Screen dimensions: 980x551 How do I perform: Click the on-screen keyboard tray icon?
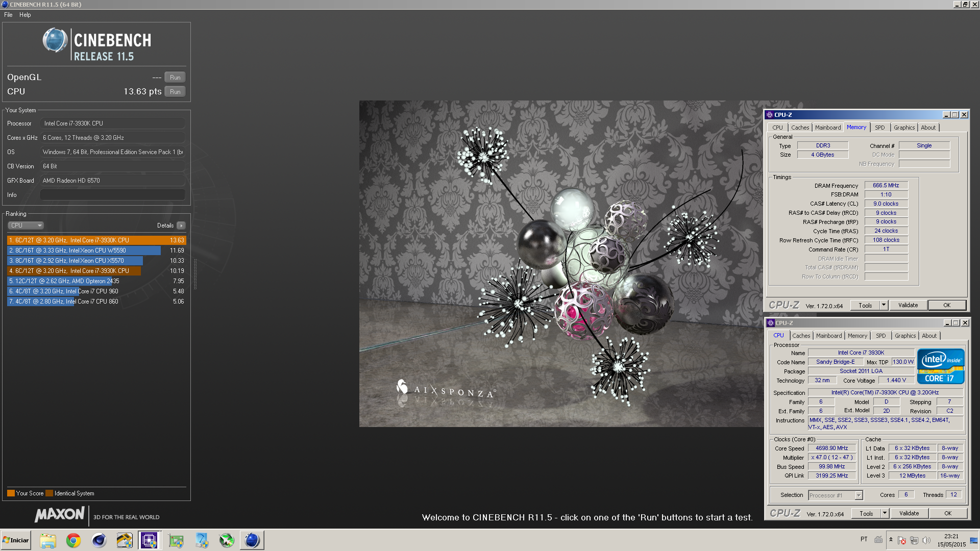point(878,539)
